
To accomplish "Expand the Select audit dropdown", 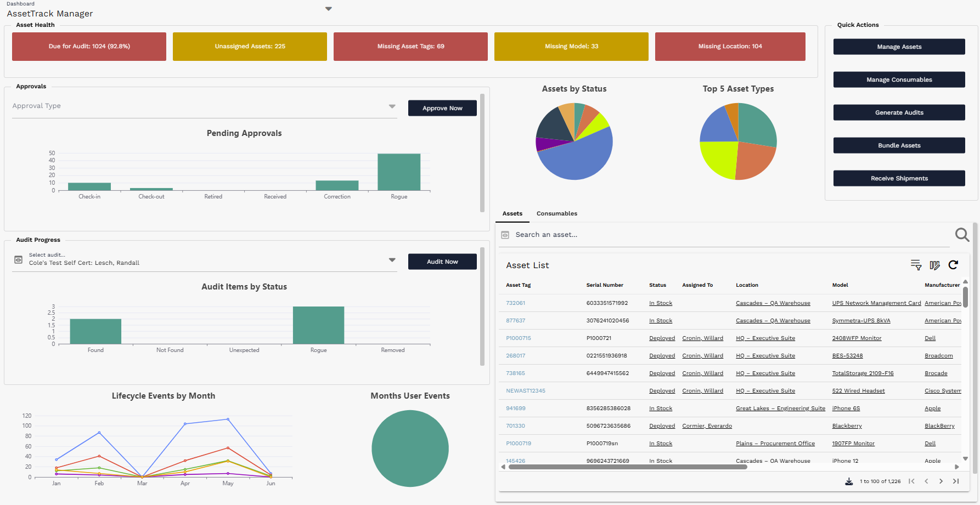I will click(x=392, y=260).
